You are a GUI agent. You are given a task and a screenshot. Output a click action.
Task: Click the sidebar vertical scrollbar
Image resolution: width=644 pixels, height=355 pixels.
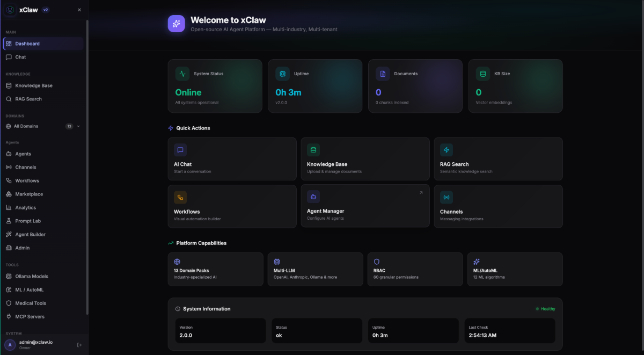(87, 166)
